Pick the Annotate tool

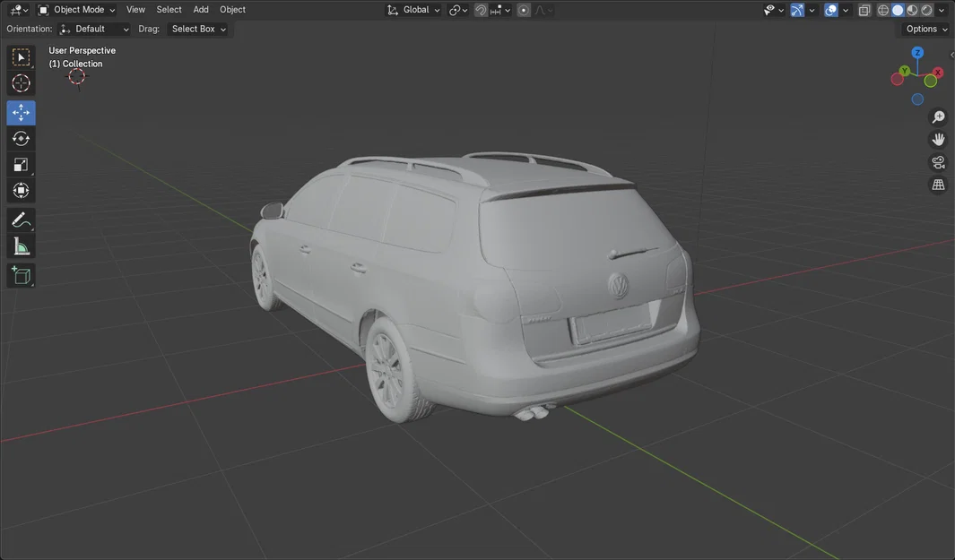point(20,220)
